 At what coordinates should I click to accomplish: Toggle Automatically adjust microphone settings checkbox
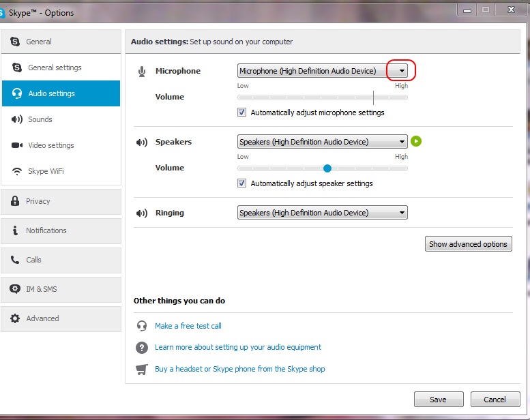click(x=241, y=112)
